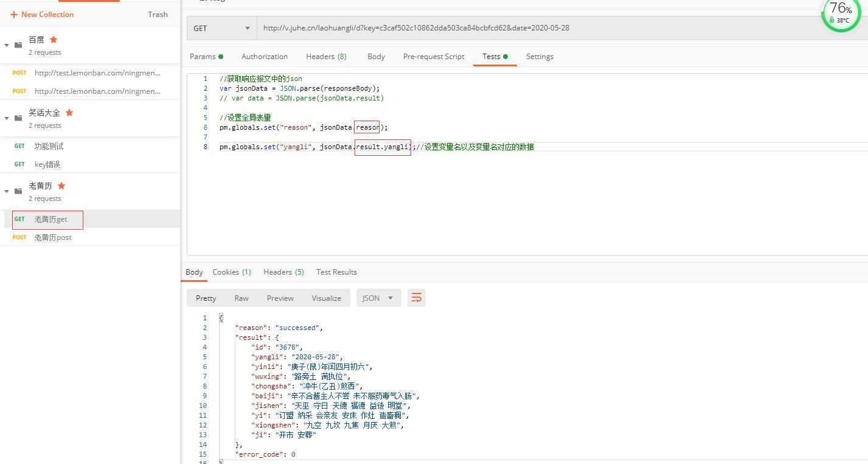Click the "yangli": "2020-05-28" response line

click(x=297, y=357)
